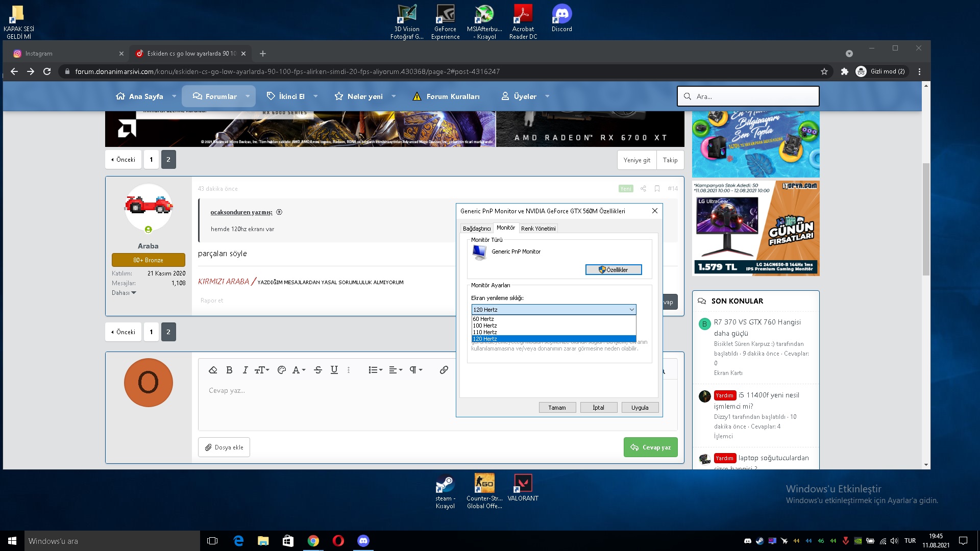Click the volume speaker icon in tray
The height and width of the screenshot is (551, 980).
tap(894, 541)
